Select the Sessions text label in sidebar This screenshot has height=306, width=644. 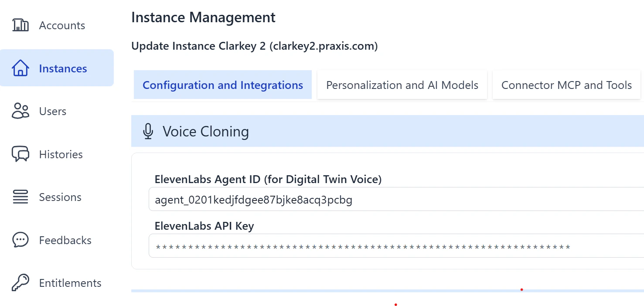[x=60, y=197]
